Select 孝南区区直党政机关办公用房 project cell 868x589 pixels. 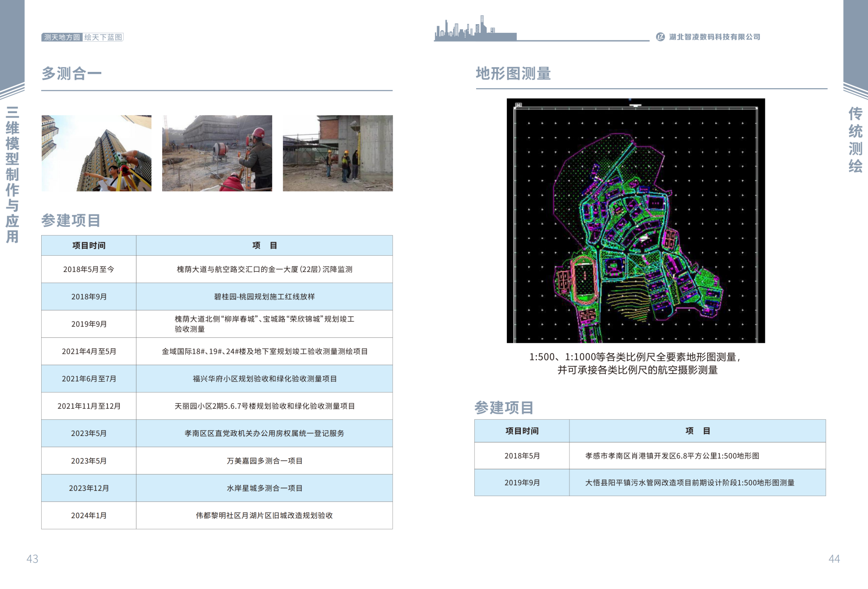264,433
